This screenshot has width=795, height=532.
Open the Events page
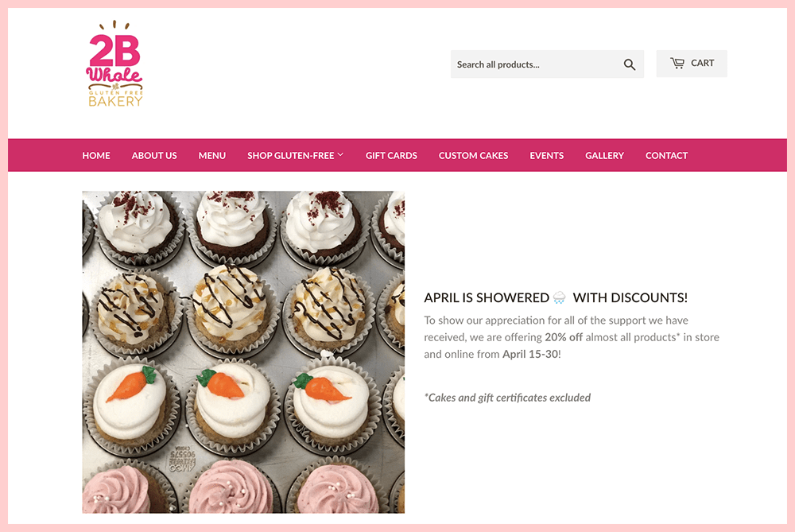coord(547,155)
